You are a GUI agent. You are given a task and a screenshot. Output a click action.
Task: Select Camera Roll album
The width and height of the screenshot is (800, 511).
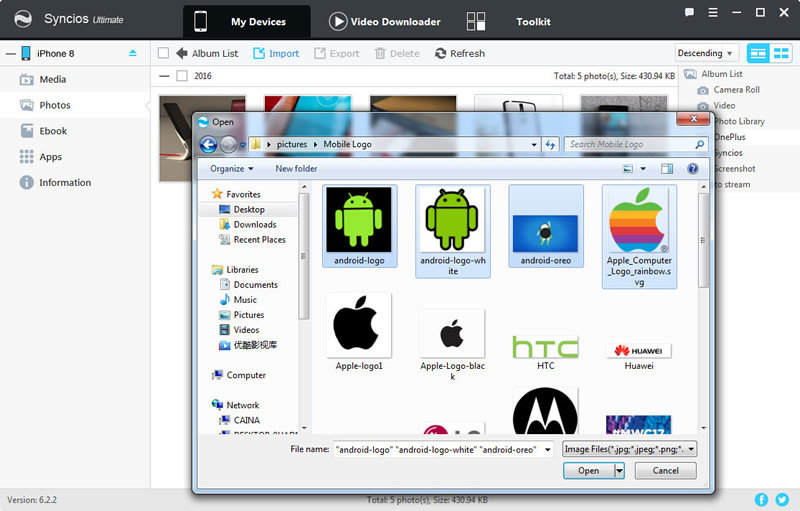pyautogui.click(x=736, y=90)
